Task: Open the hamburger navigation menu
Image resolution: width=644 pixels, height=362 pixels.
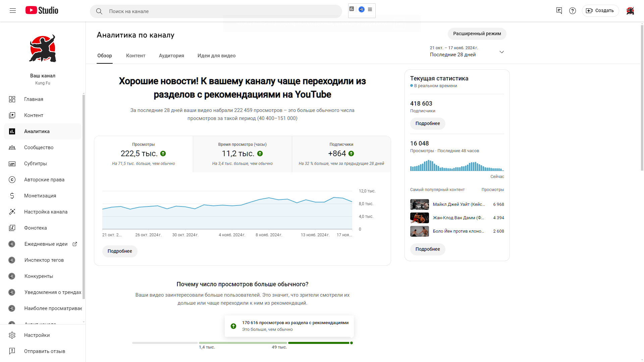Action: point(13,11)
